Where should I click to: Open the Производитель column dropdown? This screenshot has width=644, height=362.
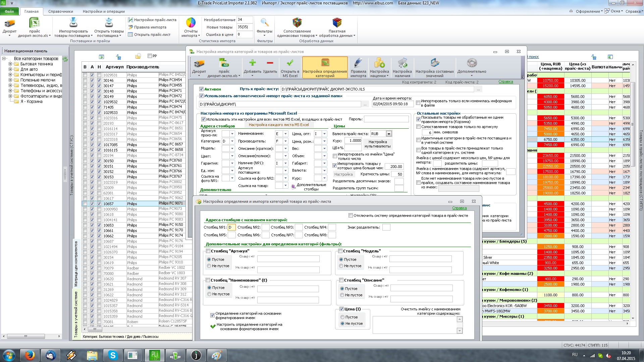tap(285, 141)
